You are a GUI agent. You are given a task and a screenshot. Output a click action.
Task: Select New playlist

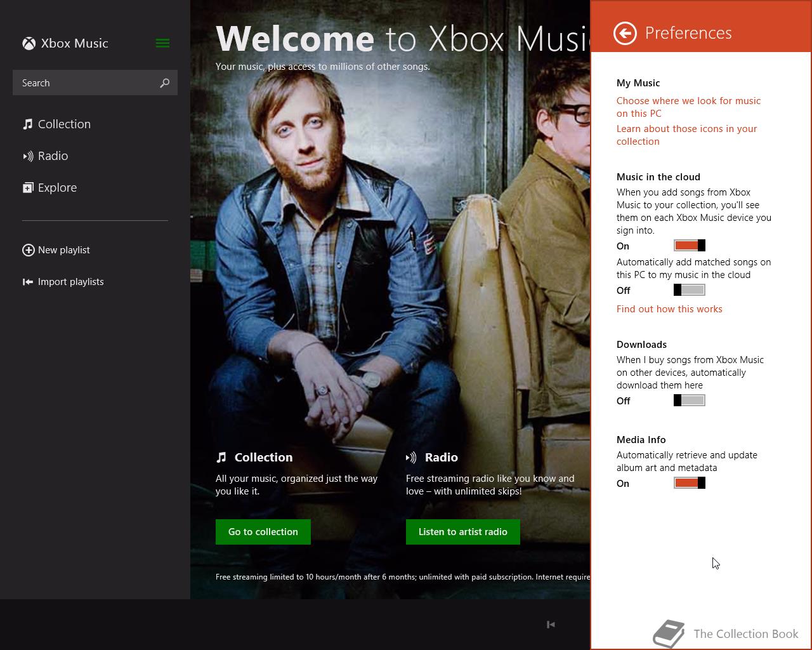[63, 250]
